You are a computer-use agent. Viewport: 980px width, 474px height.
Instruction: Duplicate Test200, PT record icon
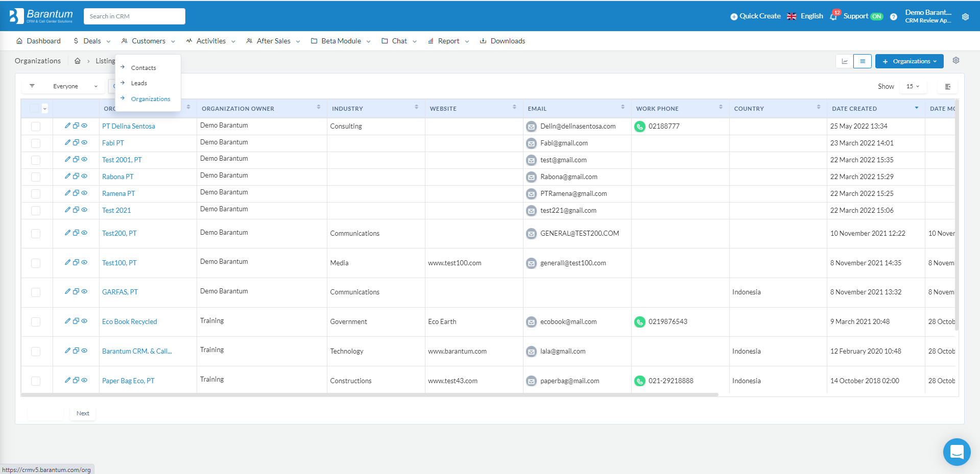click(76, 233)
